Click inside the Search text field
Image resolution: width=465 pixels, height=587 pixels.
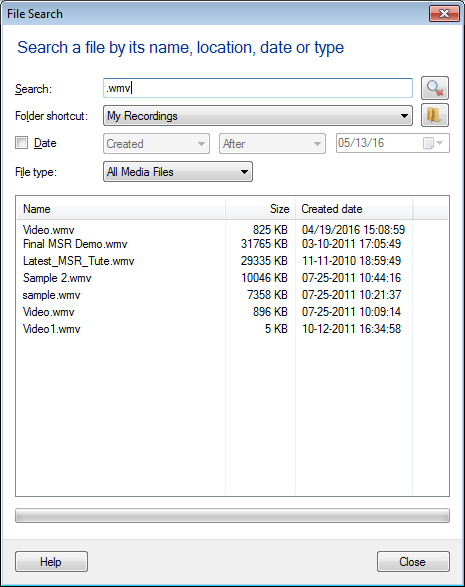(258, 88)
